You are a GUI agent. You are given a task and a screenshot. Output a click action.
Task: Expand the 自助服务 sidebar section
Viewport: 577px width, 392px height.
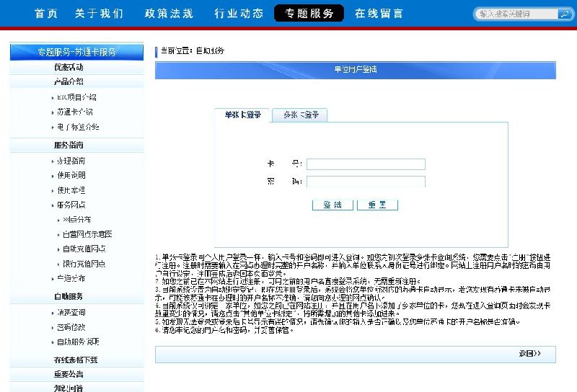pyautogui.click(x=69, y=296)
